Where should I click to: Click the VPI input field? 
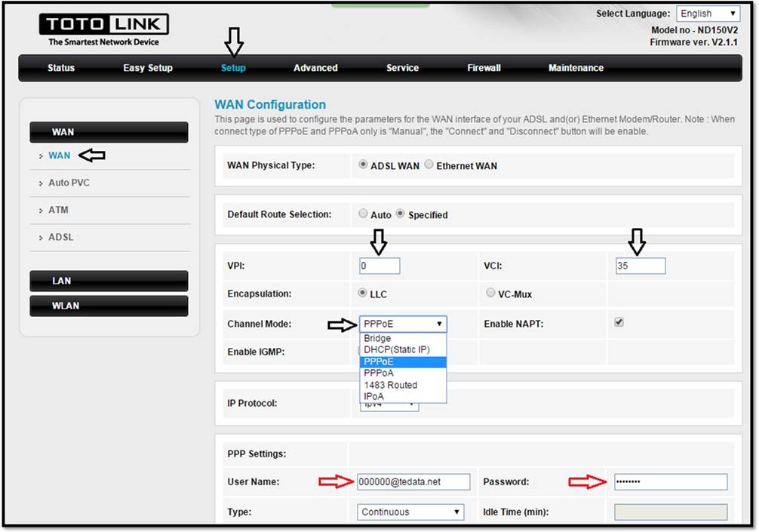(379, 266)
